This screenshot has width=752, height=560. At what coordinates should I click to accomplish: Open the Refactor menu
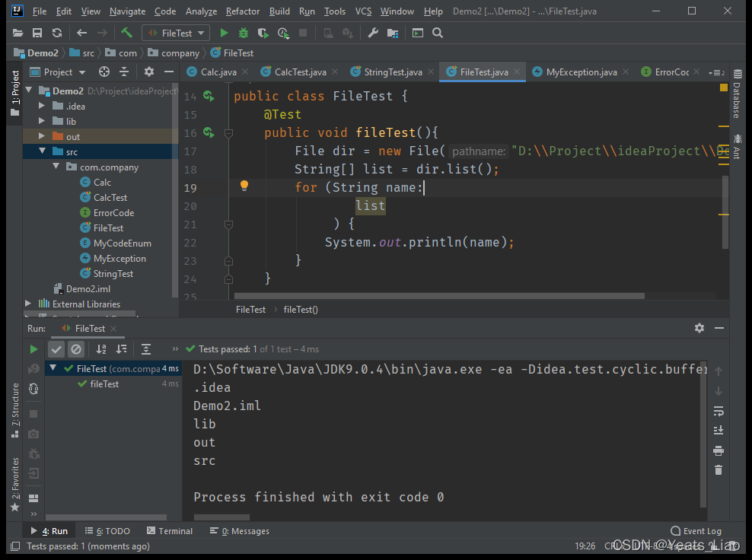pyautogui.click(x=242, y=11)
